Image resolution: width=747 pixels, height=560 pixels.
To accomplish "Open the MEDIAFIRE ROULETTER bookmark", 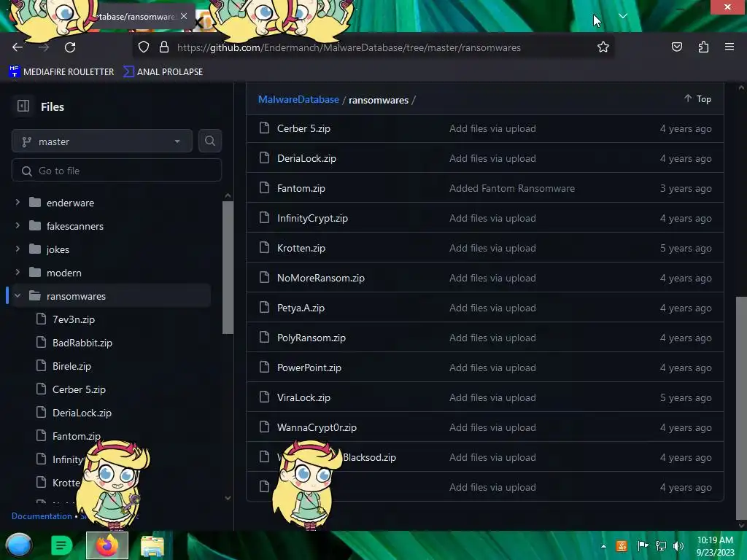I will click(x=61, y=72).
